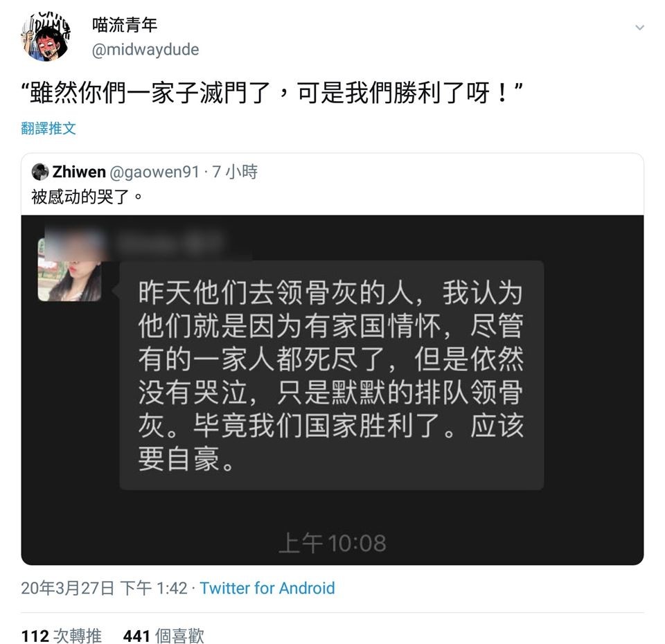Open the chat message bubble image
This screenshot has height=644, width=665.
point(332,375)
